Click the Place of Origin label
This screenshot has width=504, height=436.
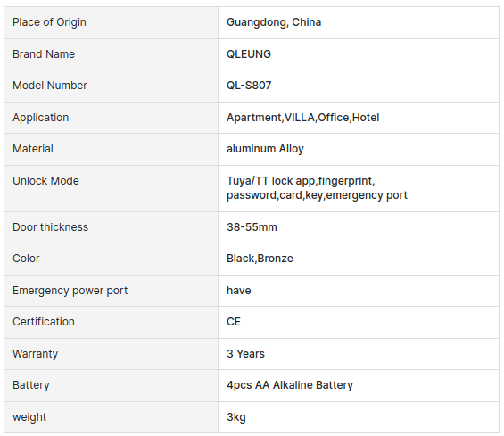click(49, 22)
